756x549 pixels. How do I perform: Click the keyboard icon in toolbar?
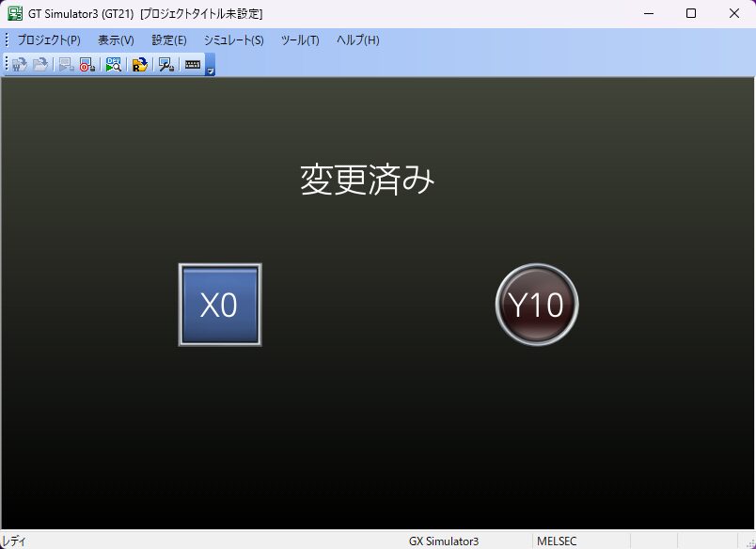pos(193,65)
